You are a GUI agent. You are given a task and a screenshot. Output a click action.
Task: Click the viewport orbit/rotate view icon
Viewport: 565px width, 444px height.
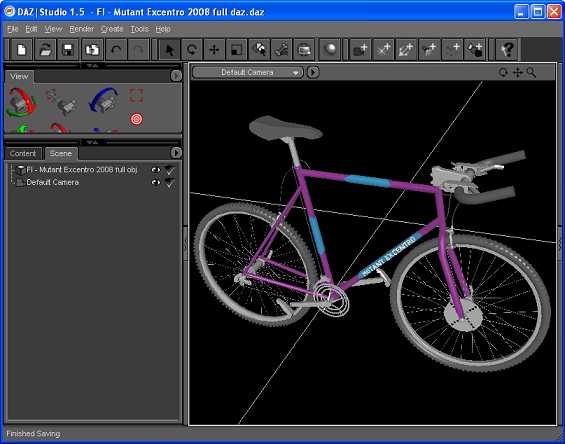point(503,73)
